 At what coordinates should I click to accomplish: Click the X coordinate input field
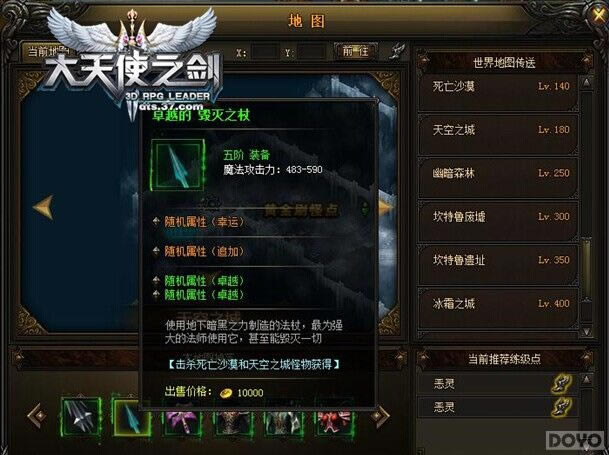266,52
